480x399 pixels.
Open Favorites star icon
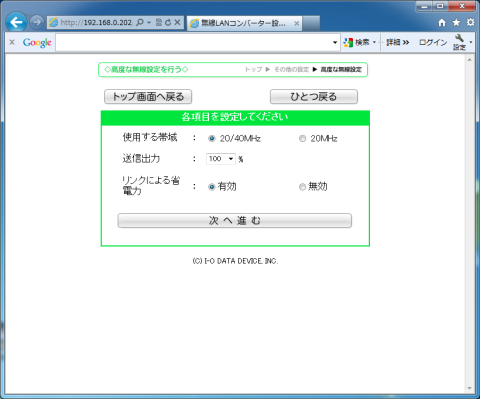pyautogui.click(x=456, y=22)
